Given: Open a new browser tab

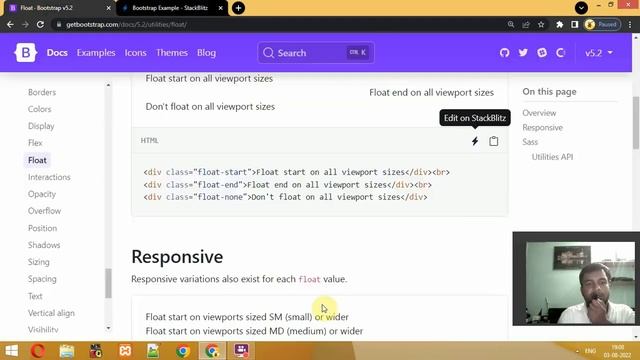Looking at the screenshot, I should (238, 8).
